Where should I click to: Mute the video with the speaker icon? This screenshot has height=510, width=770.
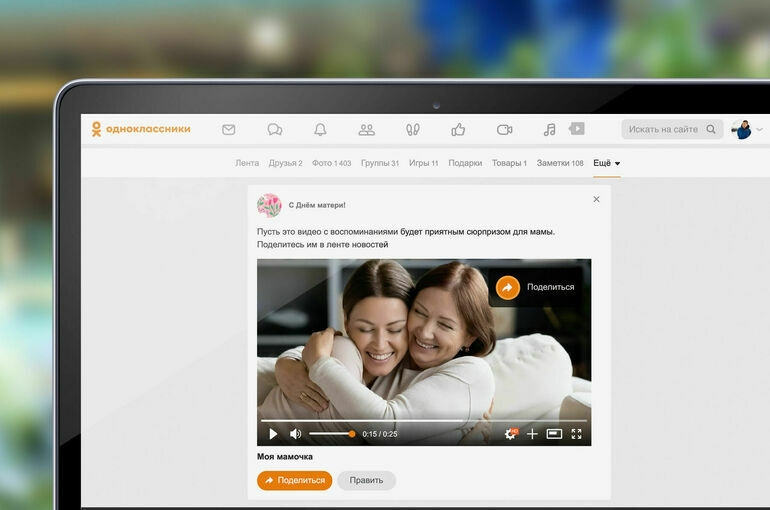(295, 434)
